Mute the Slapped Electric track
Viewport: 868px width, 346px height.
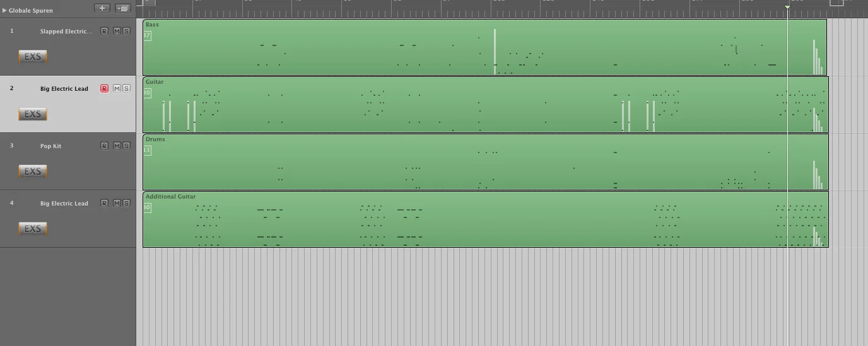(117, 32)
